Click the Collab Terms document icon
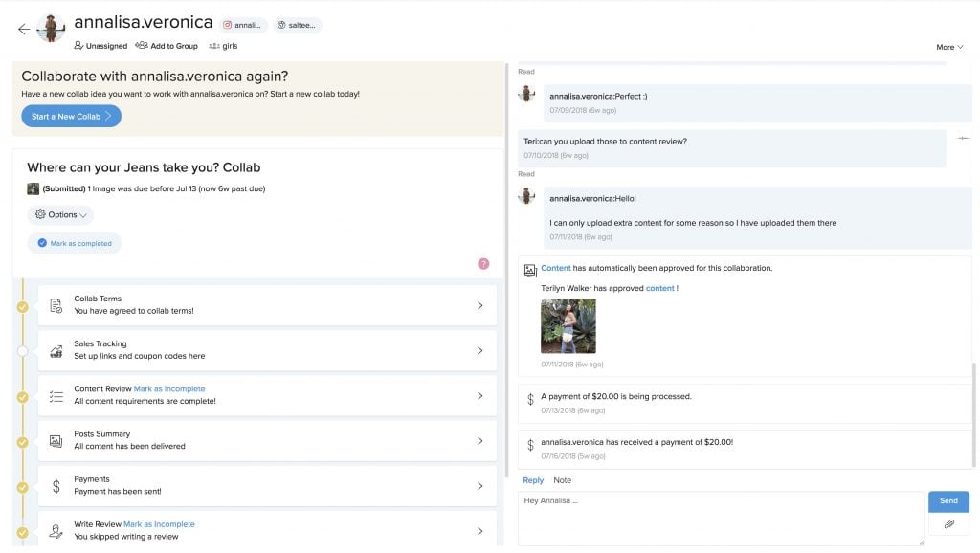980x553 pixels. coord(56,305)
